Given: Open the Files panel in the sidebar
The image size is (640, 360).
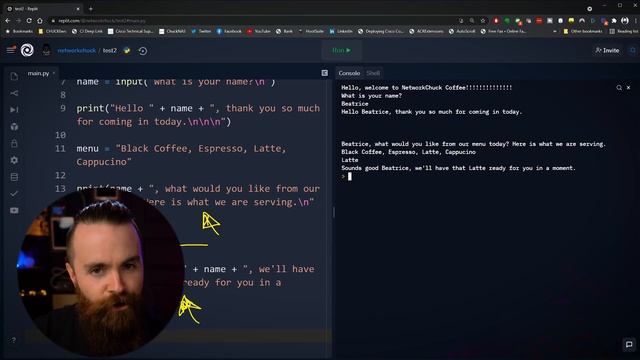Looking at the screenshot, I should point(14,76).
